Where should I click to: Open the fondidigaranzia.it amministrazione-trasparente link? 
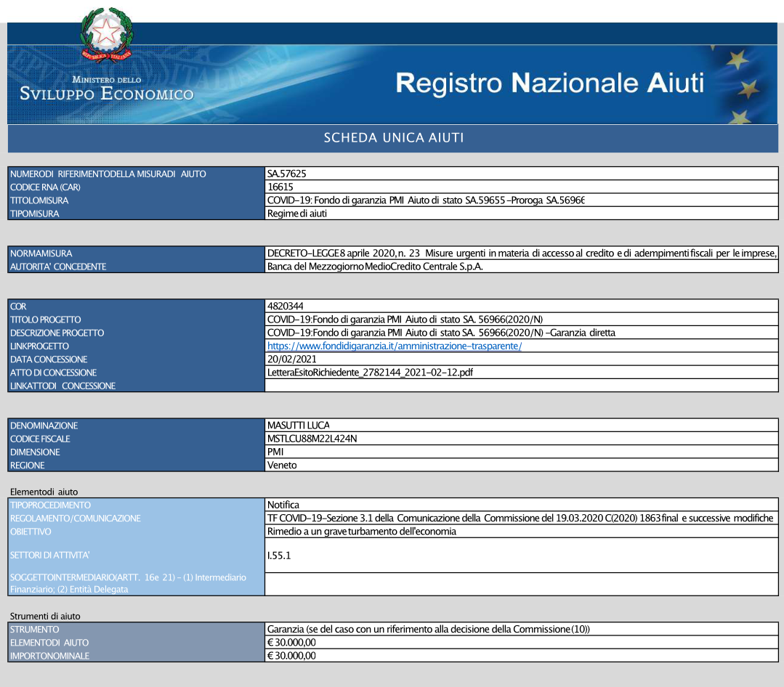pyautogui.click(x=395, y=346)
